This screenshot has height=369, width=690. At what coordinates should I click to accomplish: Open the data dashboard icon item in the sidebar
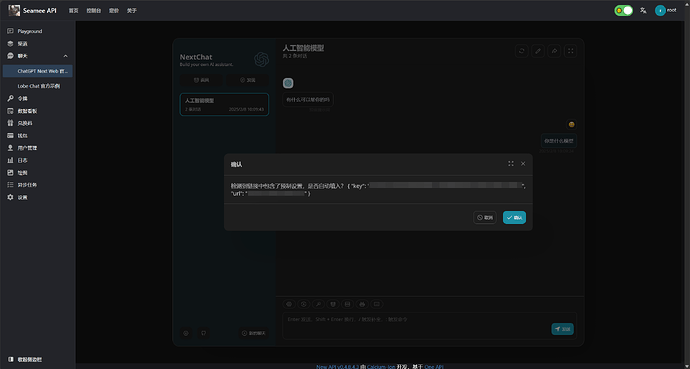pyautogui.click(x=11, y=111)
